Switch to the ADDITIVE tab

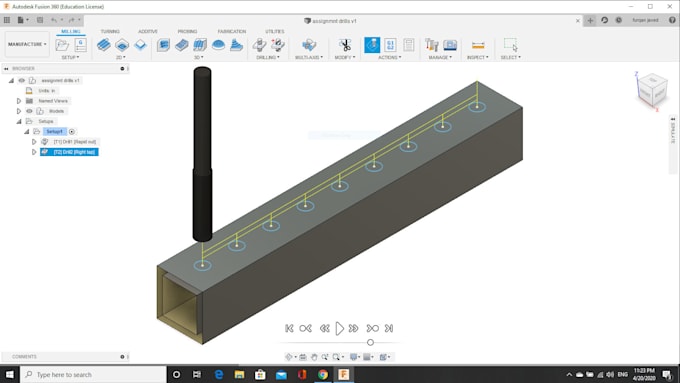point(148,32)
